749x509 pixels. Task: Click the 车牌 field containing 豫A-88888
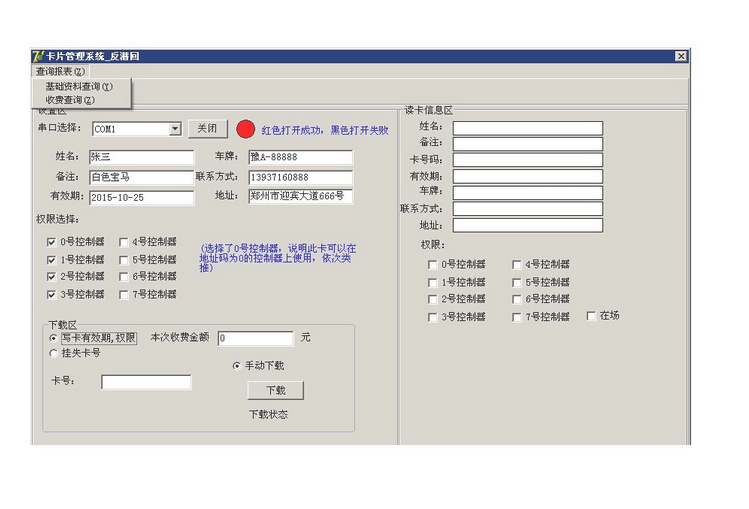(x=300, y=157)
